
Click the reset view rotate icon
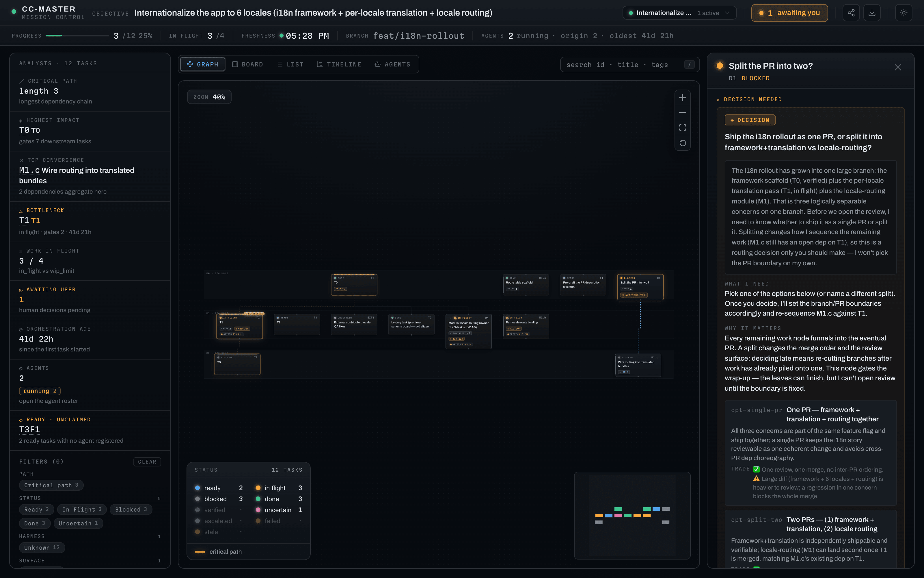(x=682, y=143)
